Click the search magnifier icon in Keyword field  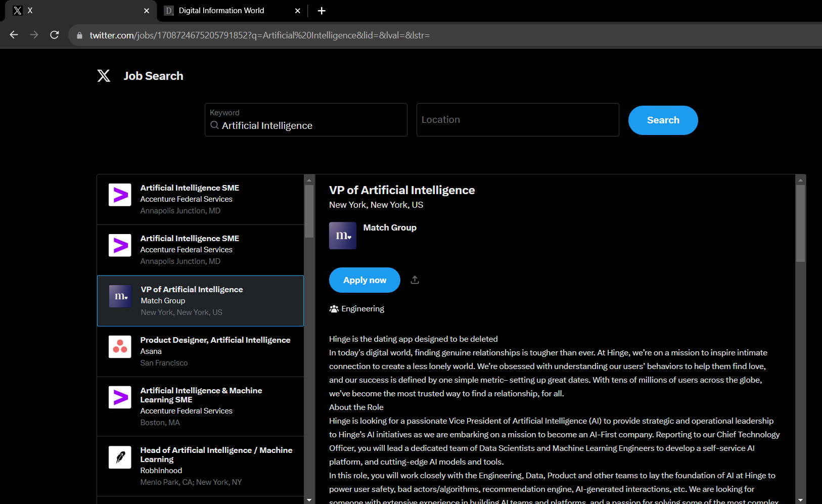[215, 125]
